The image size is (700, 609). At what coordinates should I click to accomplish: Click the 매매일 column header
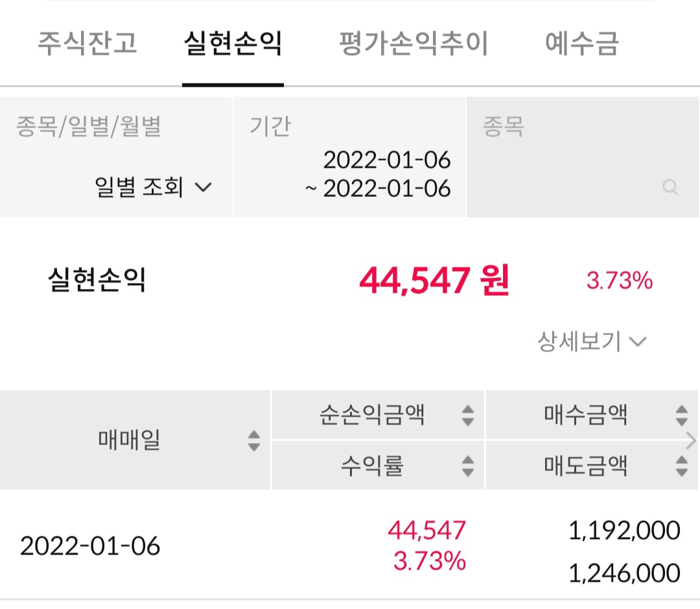pyautogui.click(x=129, y=441)
